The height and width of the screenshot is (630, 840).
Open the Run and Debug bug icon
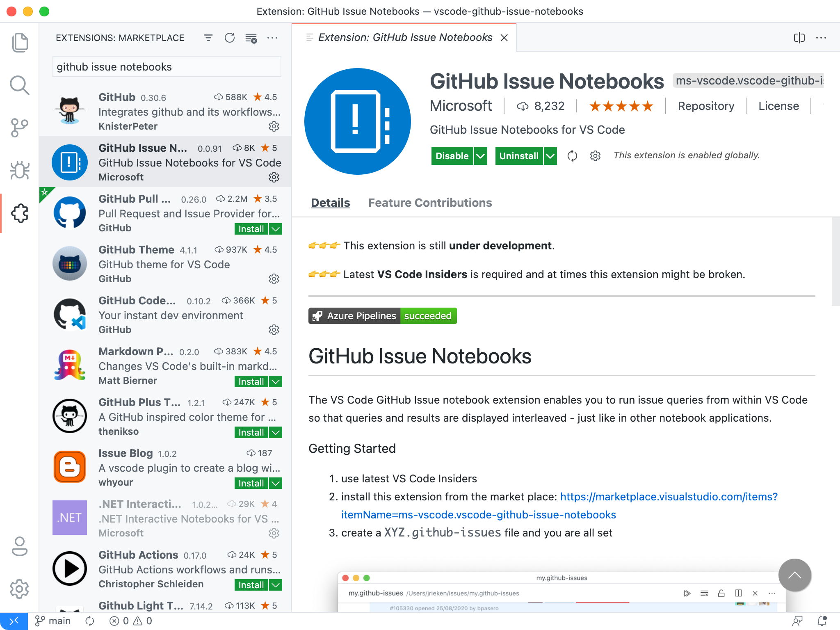tap(20, 170)
